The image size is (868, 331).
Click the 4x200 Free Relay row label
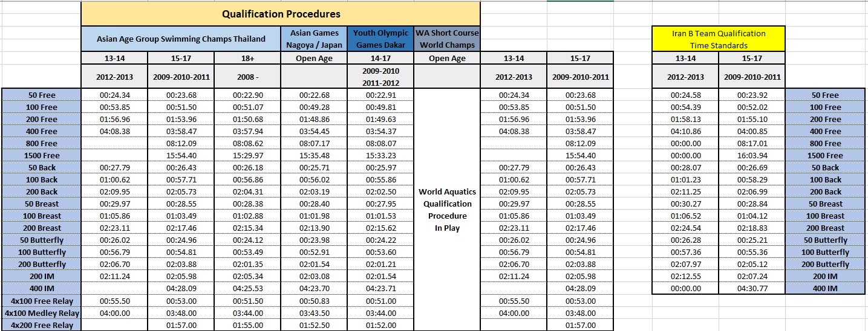[x=42, y=325]
